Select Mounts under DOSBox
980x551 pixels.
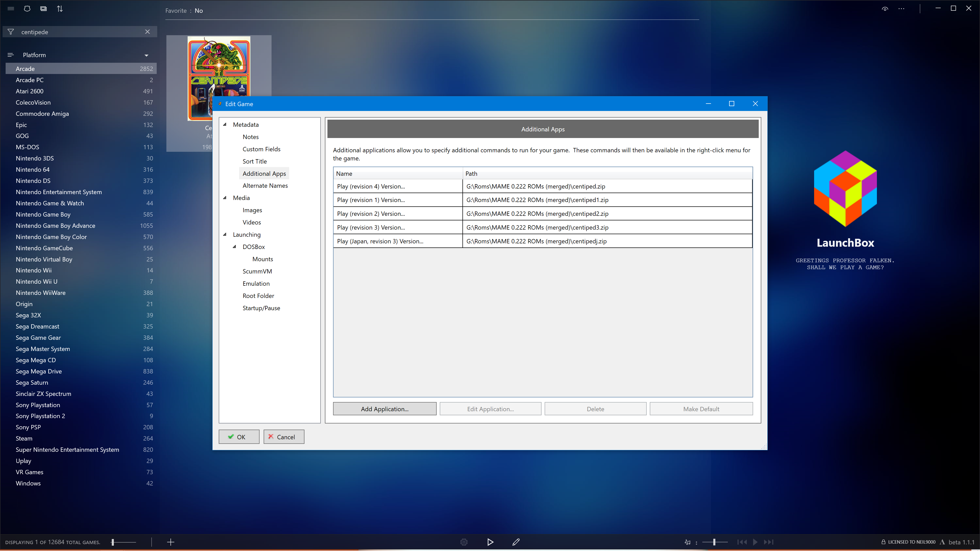263,259
